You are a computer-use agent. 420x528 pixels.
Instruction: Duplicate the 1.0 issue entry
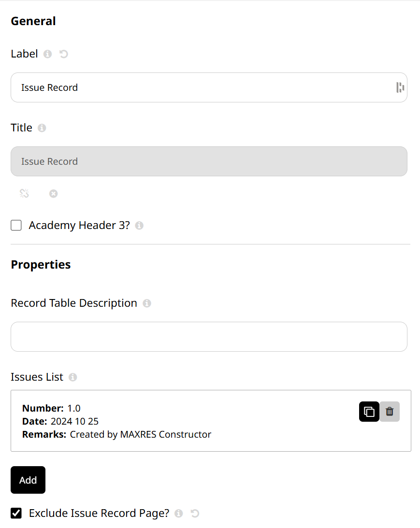(x=369, y=412)
